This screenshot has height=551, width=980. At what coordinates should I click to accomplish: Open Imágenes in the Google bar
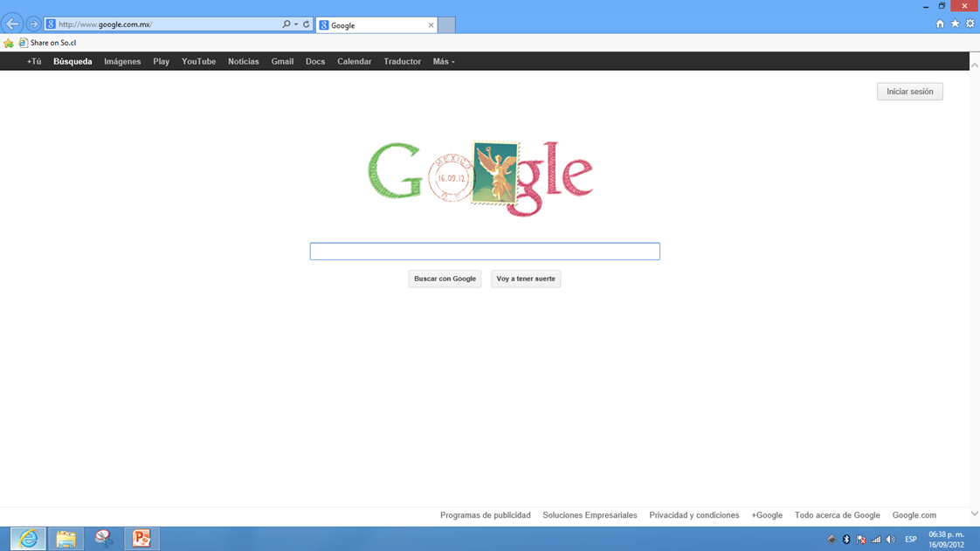point(122,62)
